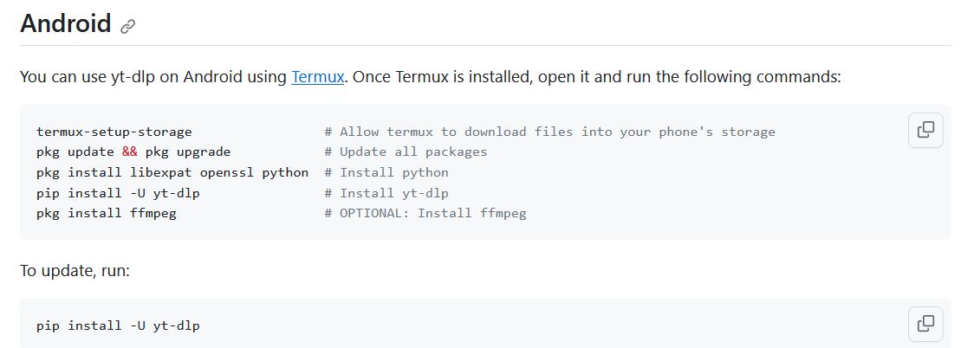Viewport: 980px width, 348px height.
Task: Open the Termux hyperlink
Action: click(x=318, y=77)
